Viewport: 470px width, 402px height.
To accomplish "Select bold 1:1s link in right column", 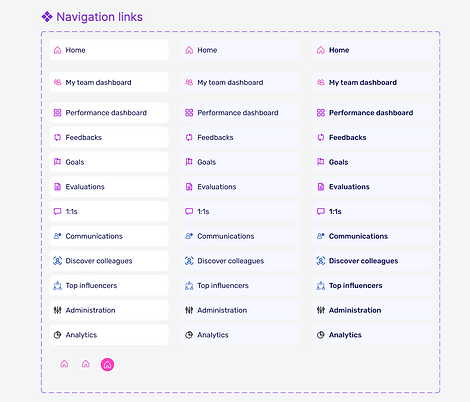I will [x=372, y=211].
